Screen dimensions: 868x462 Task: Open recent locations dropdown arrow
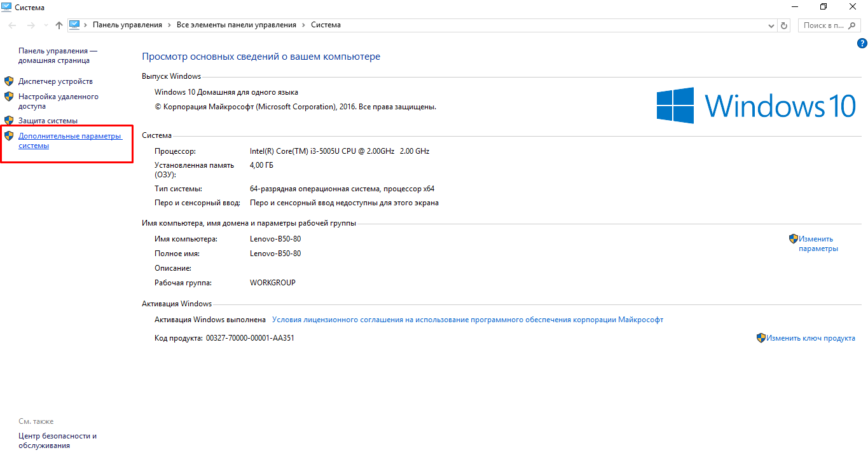[x=45, y=25]
